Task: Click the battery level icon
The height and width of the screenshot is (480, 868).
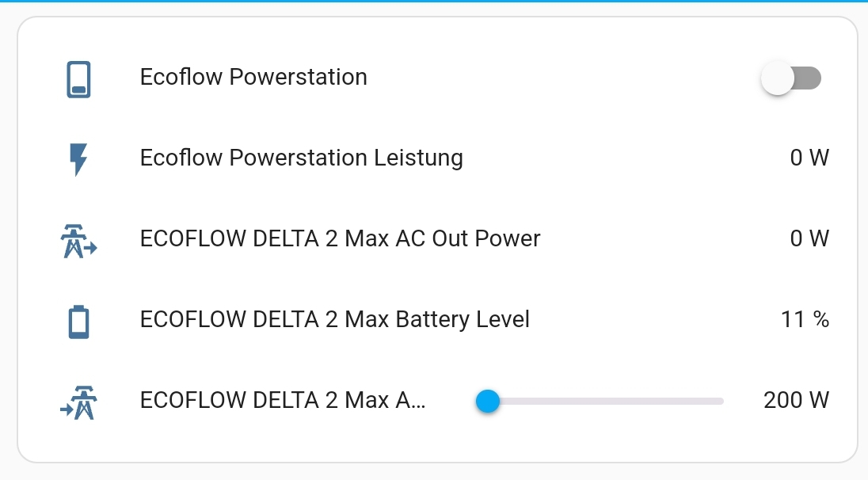Action: pyautogui.click(x=78, y=322)
